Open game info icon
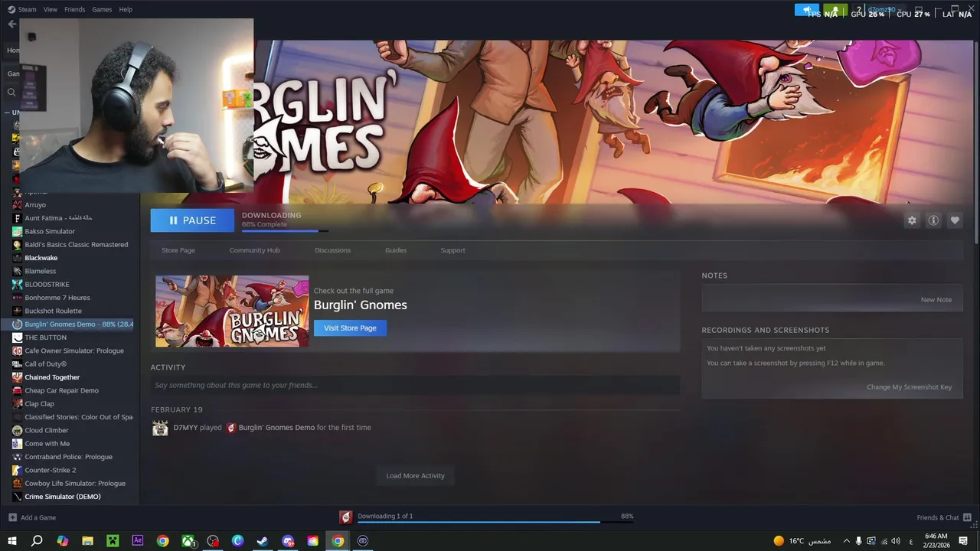 tap(933, 220)
